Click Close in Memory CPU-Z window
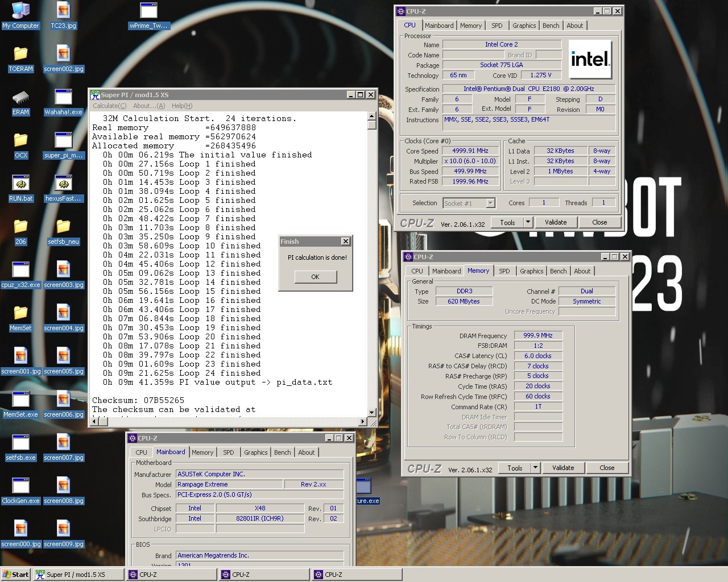 607,468
